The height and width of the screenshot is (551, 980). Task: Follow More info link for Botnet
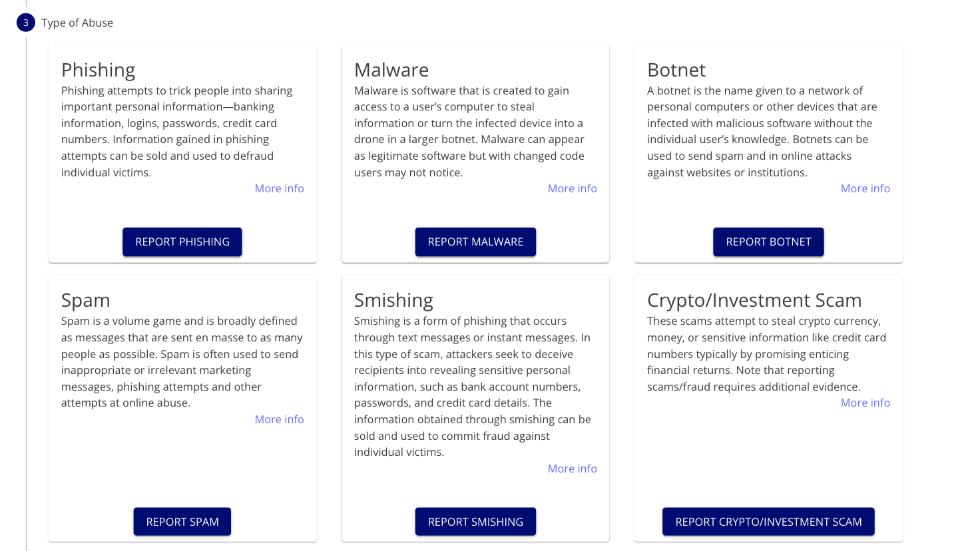865,188
